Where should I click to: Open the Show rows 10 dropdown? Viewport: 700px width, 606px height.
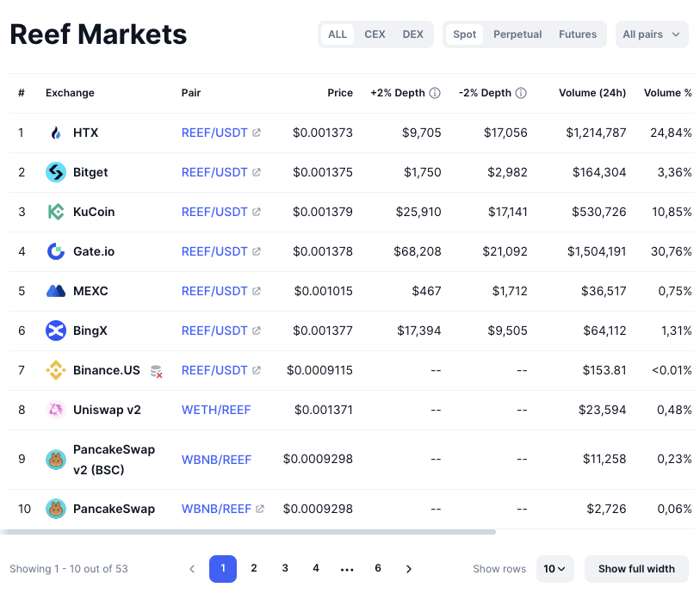coord(554,568)
